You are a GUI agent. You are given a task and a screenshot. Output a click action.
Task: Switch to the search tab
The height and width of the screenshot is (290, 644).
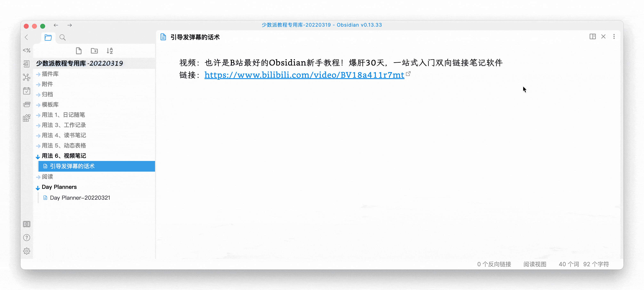63,37
